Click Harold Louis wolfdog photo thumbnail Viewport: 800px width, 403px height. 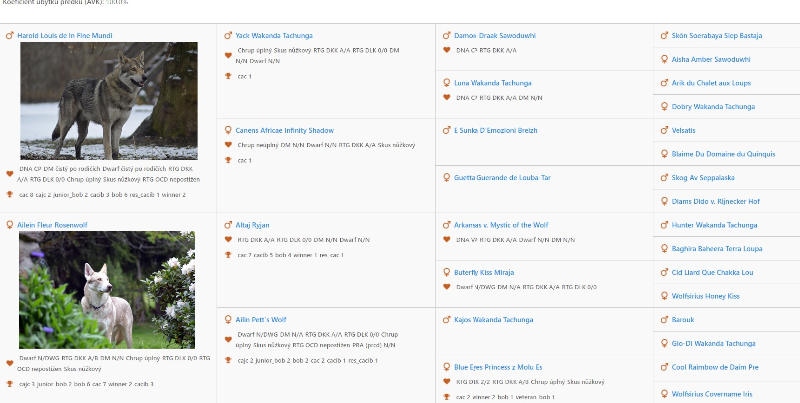109,101
